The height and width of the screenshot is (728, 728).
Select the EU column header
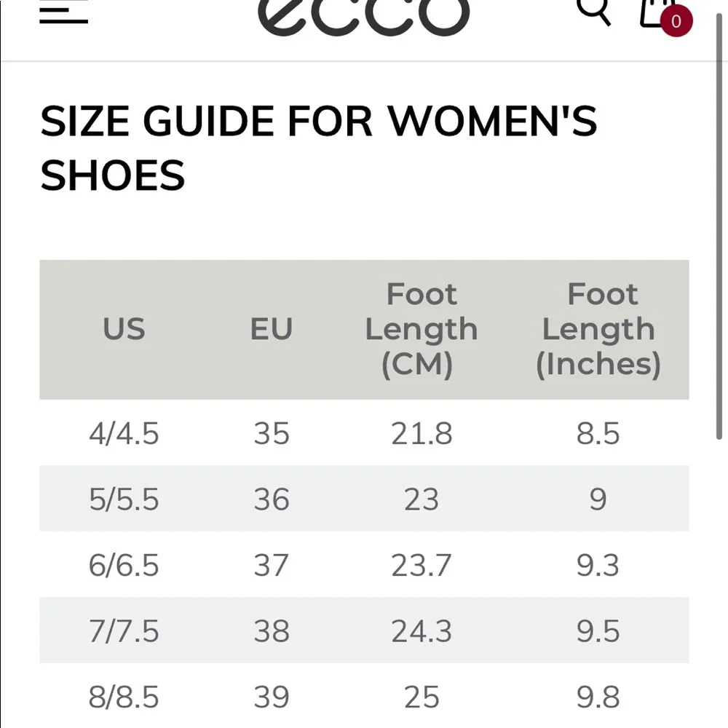click(x=271, y=329)
